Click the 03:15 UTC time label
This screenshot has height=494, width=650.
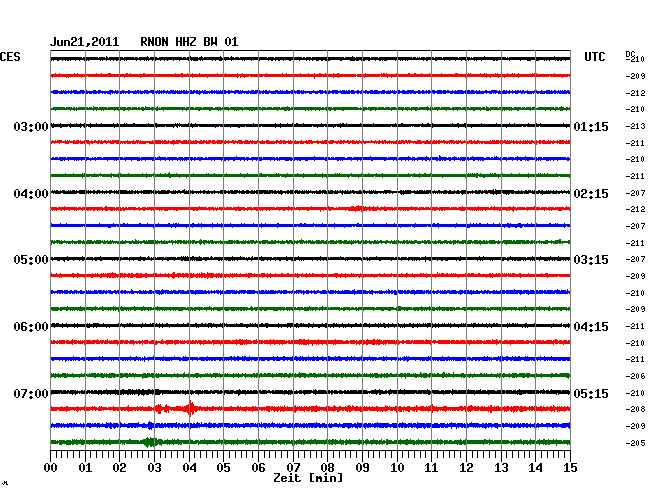point(591,260)
